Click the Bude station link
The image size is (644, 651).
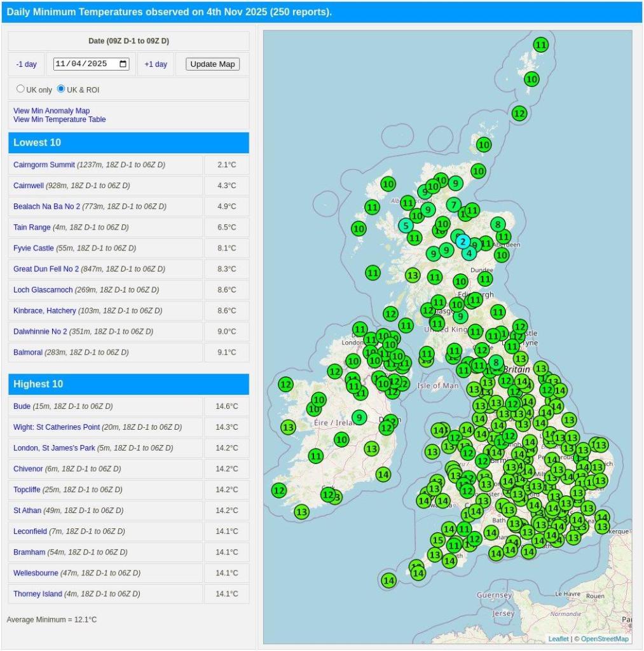(22, 406)
